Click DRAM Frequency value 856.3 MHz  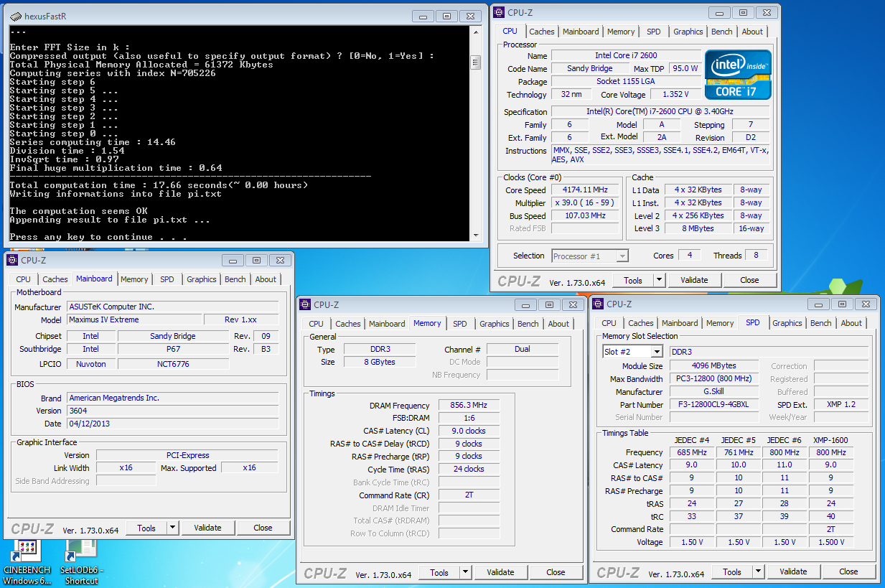point(469,406)
